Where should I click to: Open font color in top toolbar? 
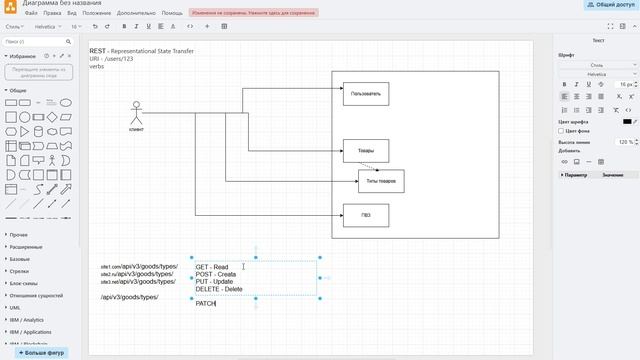pos(173,27)
